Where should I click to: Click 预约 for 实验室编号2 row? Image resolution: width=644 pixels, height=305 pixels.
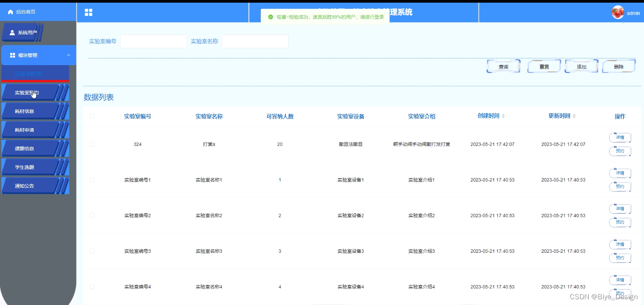pyautogui.click(x=620, y=222)
